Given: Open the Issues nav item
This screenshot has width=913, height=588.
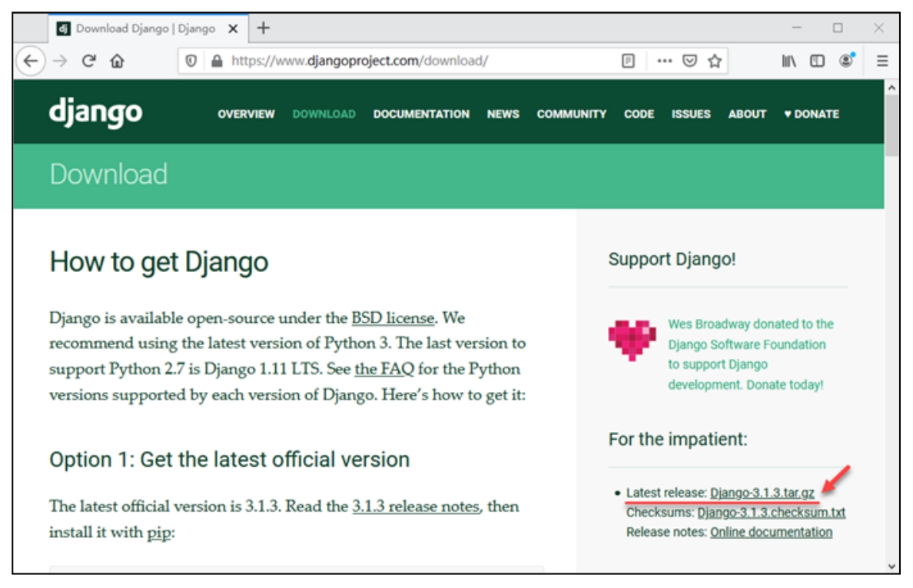Looking at the screenshot, I should pyautogui.click(x=691, y=114).
